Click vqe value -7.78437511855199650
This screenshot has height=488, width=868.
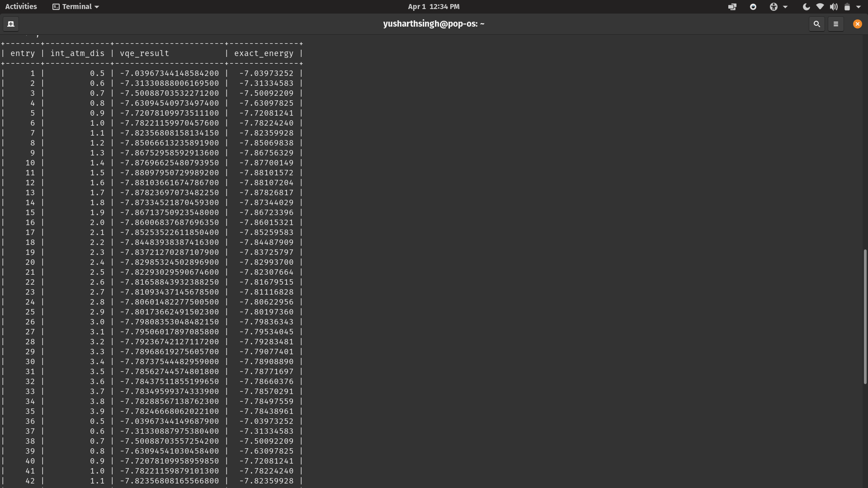coord(170,381)
